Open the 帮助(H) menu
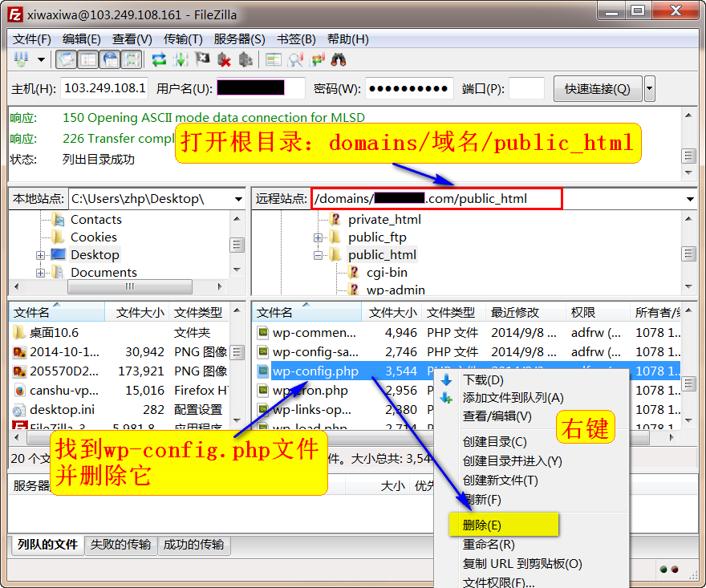This screenshot has width=706, height=588. click(347, 39)
